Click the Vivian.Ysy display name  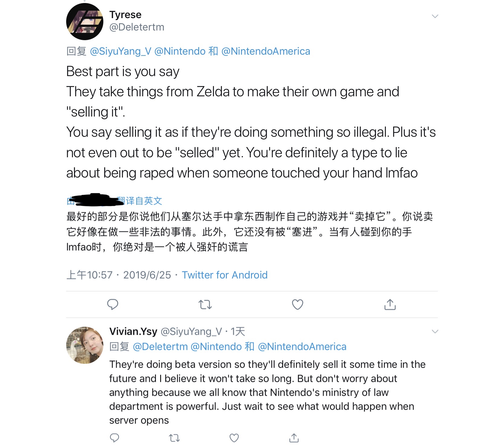pyautogui.click(x=133, y=331)
